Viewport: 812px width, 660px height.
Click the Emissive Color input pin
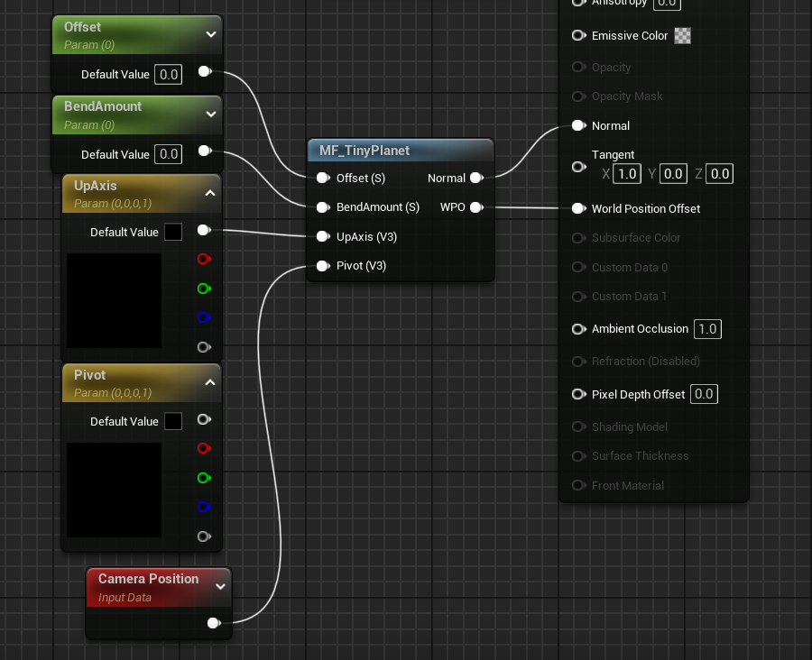coord(579,36)
